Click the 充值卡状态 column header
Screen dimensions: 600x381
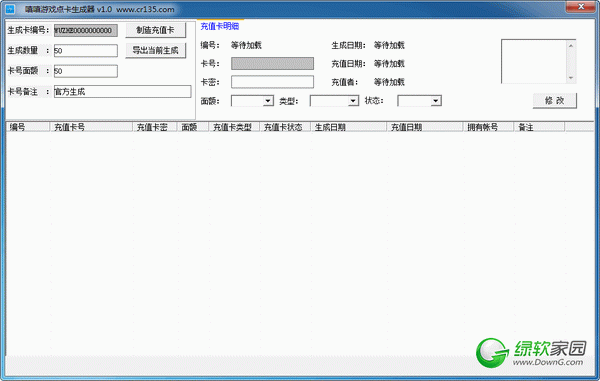pyautogui.click(x=285, y=127)
